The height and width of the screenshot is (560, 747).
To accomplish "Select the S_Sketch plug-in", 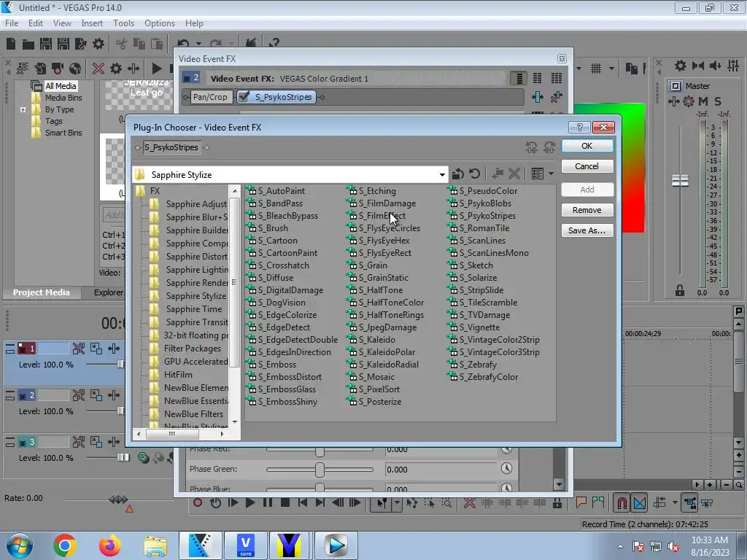I will coord(471,265).
